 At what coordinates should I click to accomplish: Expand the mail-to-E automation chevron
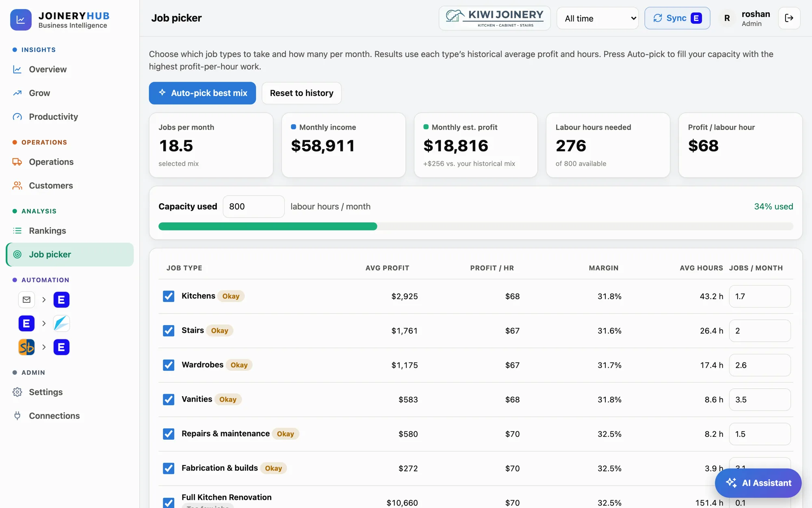click(x=44, y=300)
